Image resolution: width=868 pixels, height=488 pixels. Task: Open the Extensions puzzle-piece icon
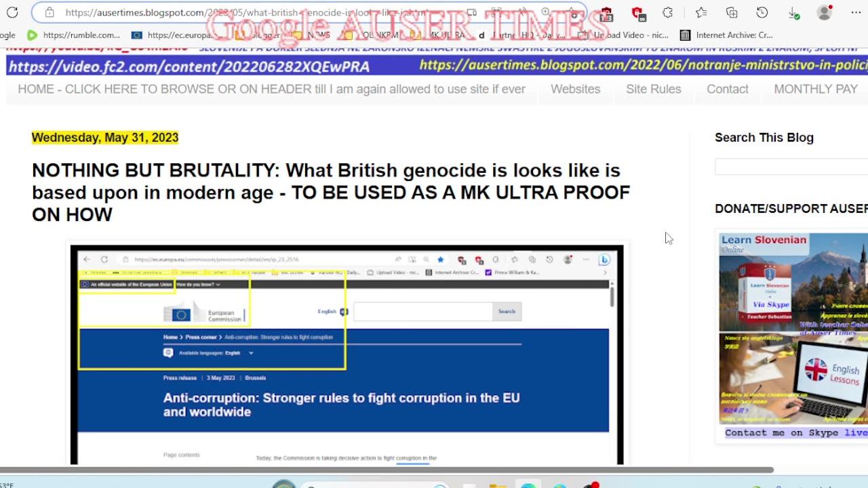[x=667, y=12]
